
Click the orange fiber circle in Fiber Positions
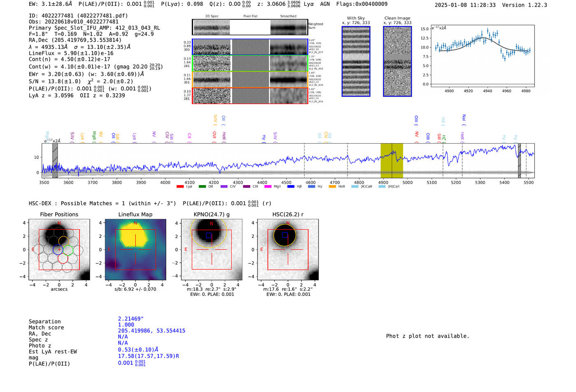[x=63, y=241]
